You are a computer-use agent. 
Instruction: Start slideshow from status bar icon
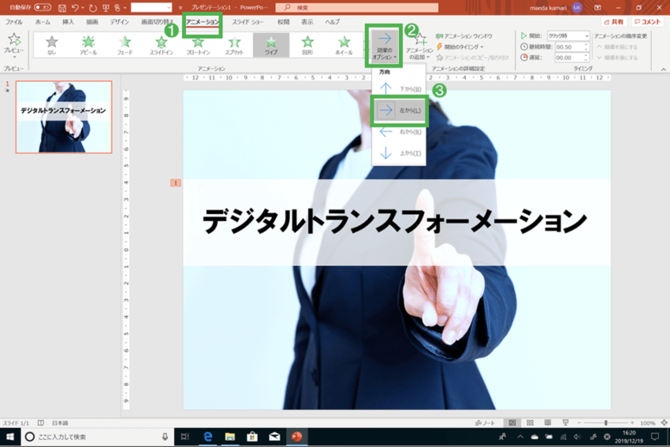tap(565, 423)
